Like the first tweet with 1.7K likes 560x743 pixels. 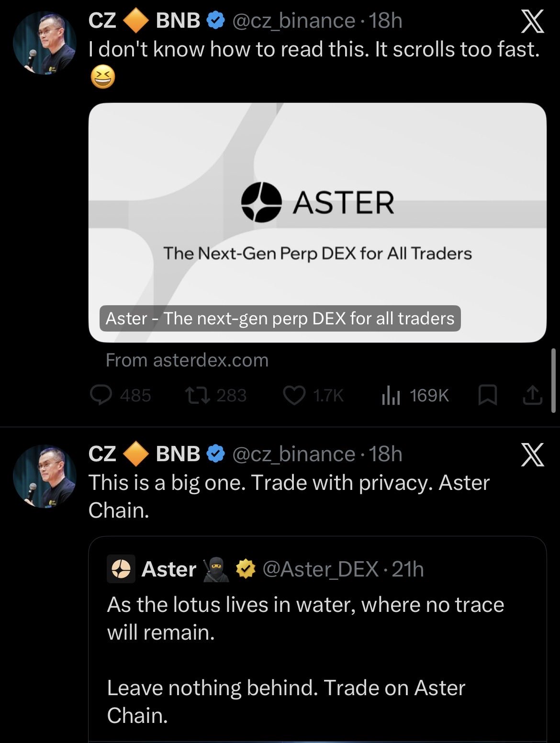294,395
